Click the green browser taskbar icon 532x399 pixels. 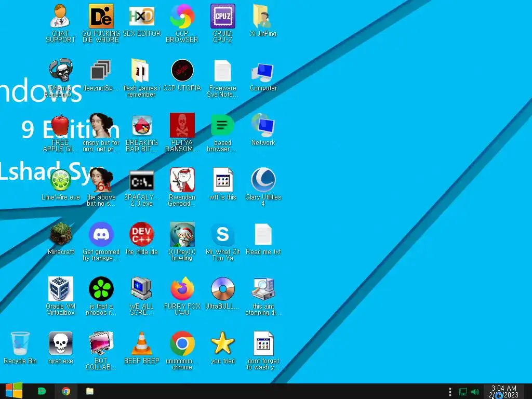point(42,391)
